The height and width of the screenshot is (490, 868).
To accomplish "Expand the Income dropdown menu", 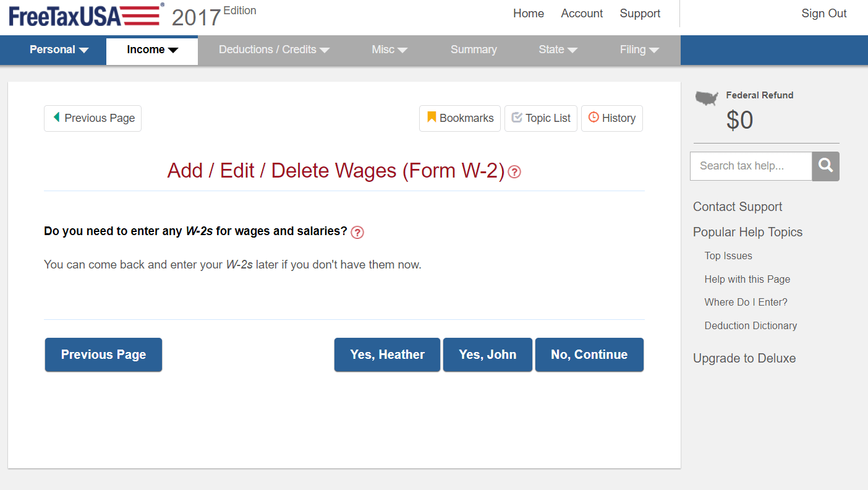I will coord(152,49).
